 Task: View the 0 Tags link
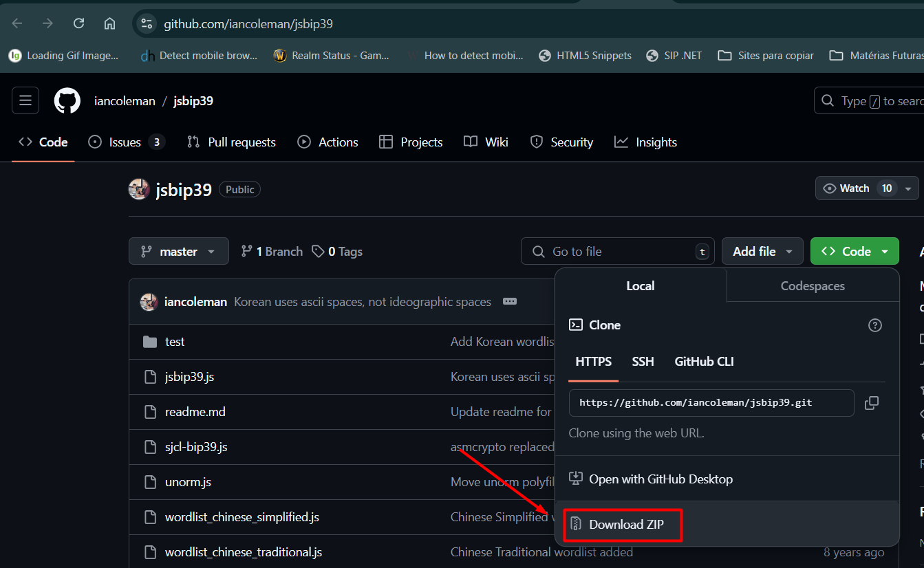337,252
